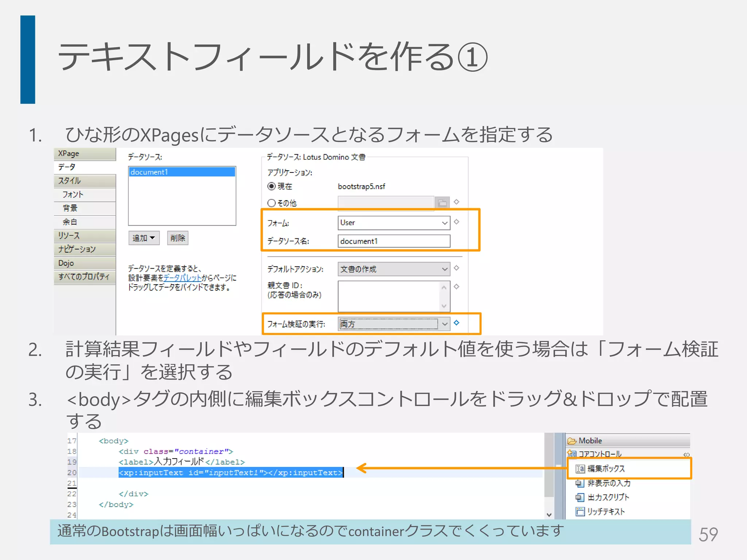
Task: Select the リッチテキスト control
Action: [x=600, y=512]
